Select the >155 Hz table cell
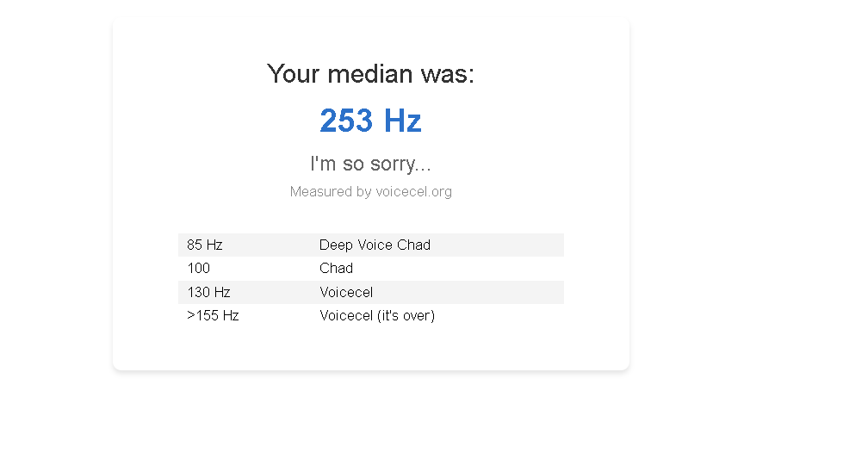 [x=213, y=315]
